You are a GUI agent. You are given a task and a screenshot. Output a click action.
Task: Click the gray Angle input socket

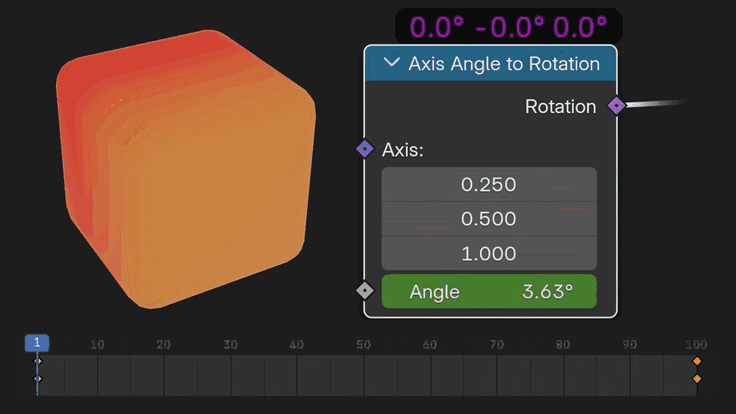[365, 291]
